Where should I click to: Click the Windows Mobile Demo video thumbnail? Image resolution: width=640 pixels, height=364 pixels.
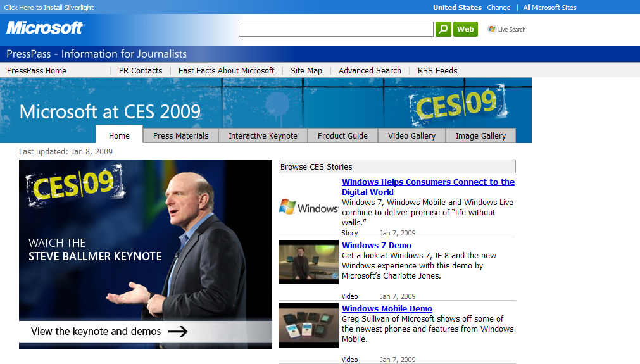pos(308,325)
